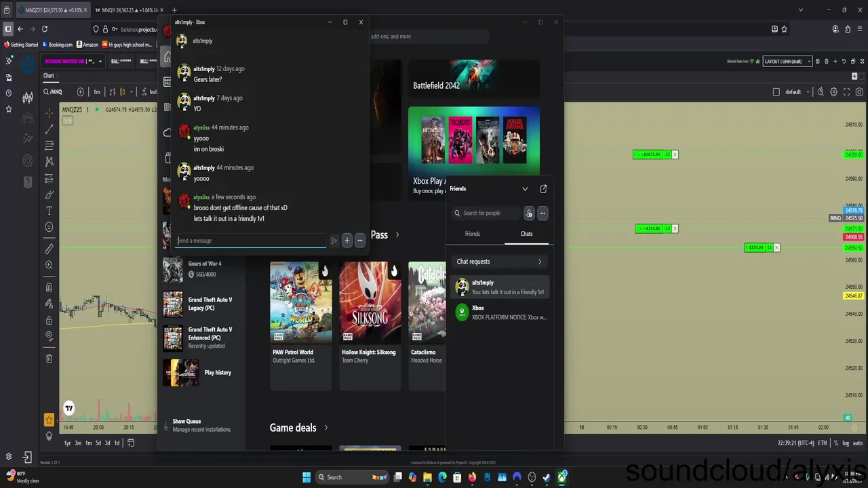Select the brush drawing tool
The height and width of the screenshot is (488, 868).
(x=49, y=195)
